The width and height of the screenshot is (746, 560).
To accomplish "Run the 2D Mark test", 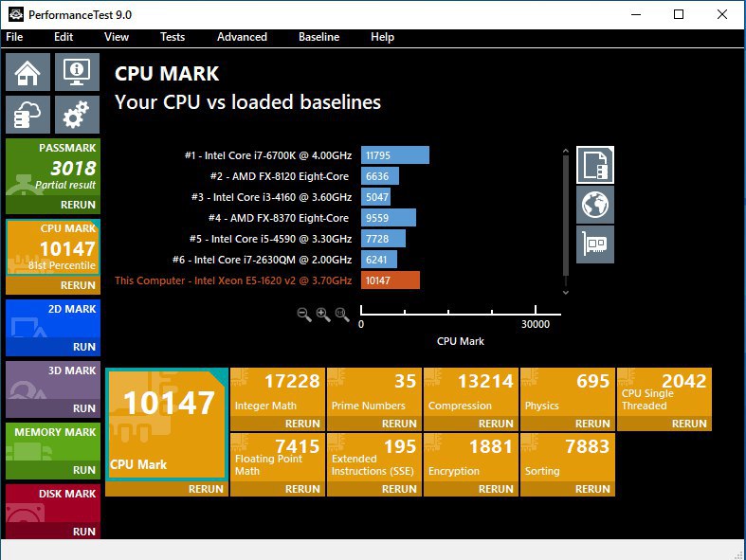I will click(53, 347).
